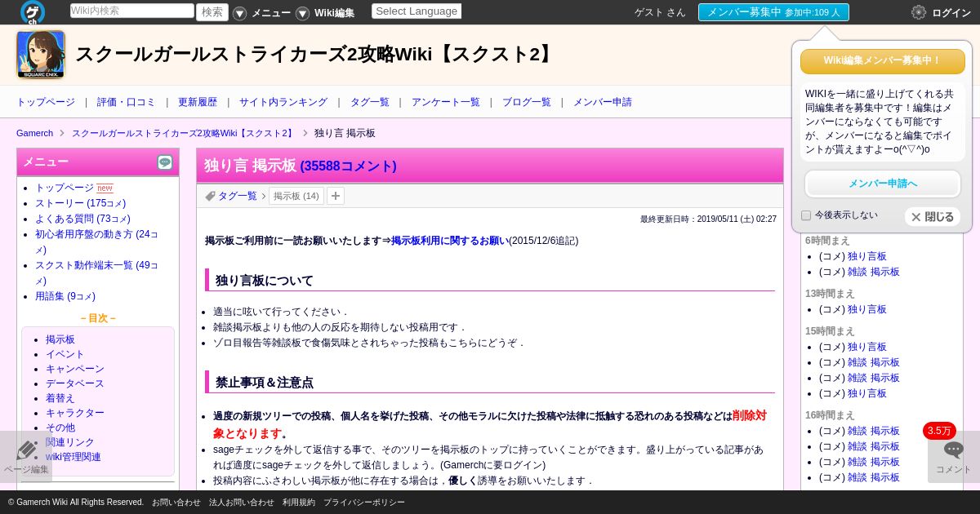980x514 pixels.
Task: Click the chat bubble icon in メニュー header
Action: (x=165, y=162)
